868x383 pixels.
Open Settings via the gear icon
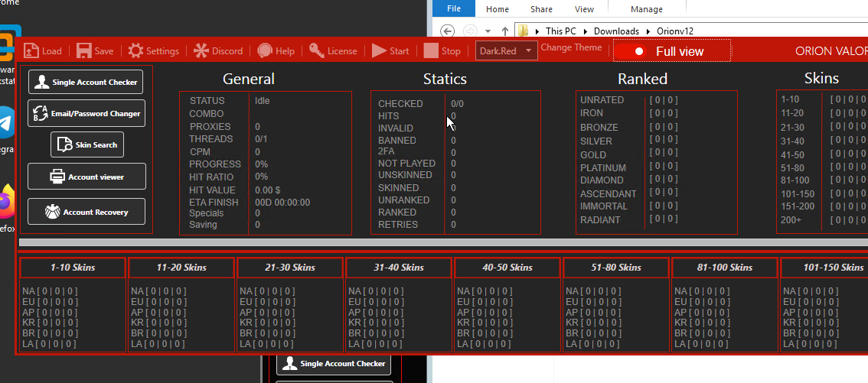(x=135, y=51)
